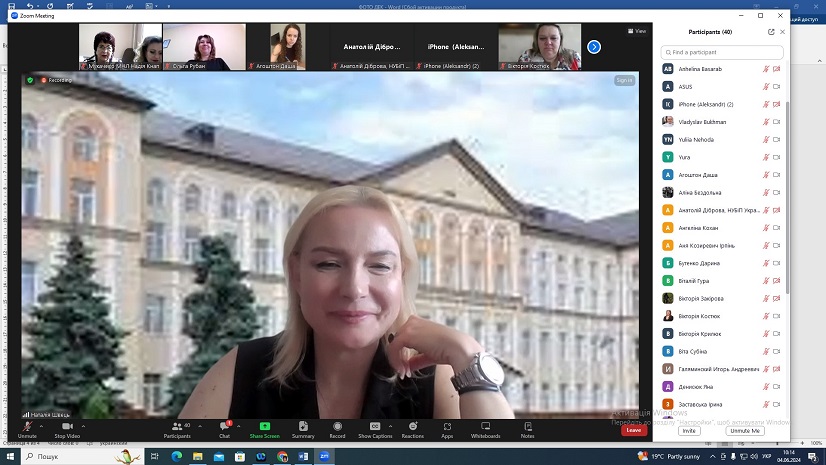Click the microphone icon for Віталій Гура
Viewport: 826px width, 465px height.
coord(766,281)
